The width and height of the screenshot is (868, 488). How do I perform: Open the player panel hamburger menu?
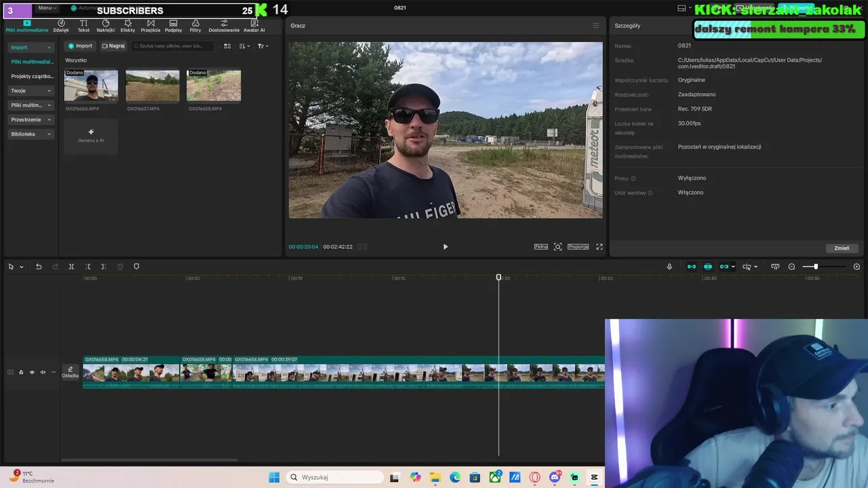596,26
